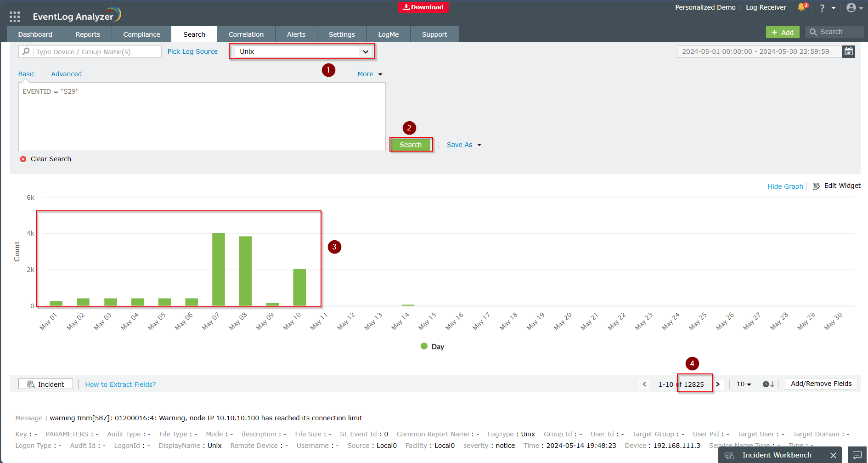The width and height of the screenshot is (868, 463).
Task: Click the Edit Widget icon
Action: [x=816, y=186]
